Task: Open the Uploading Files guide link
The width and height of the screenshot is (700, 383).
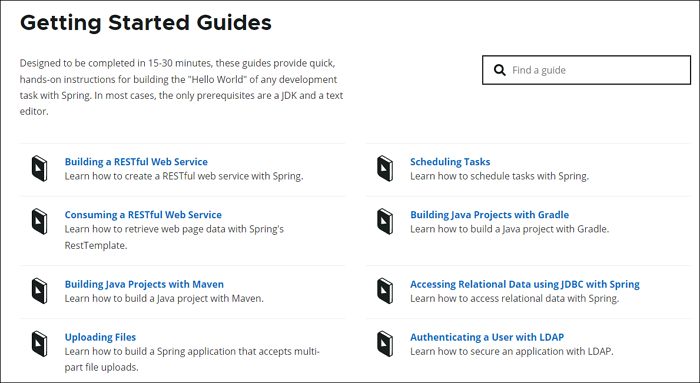Action: [x=100, y=337]
